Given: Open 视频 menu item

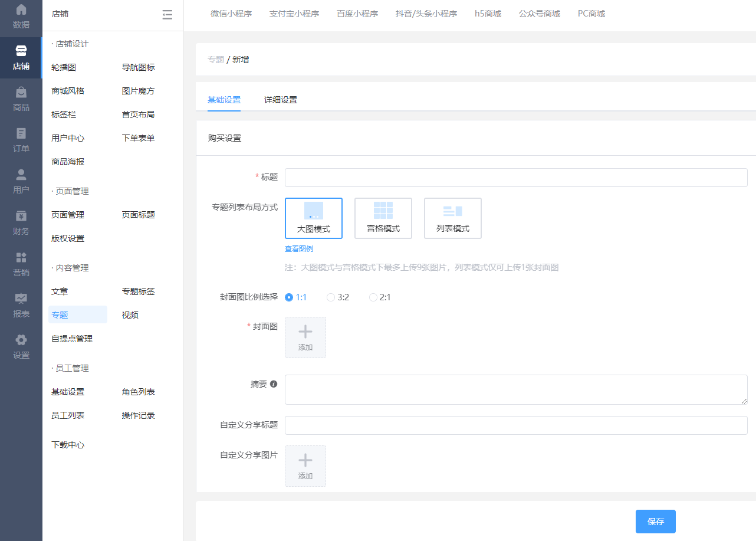Looking at the screenshot, I should 130,315.
